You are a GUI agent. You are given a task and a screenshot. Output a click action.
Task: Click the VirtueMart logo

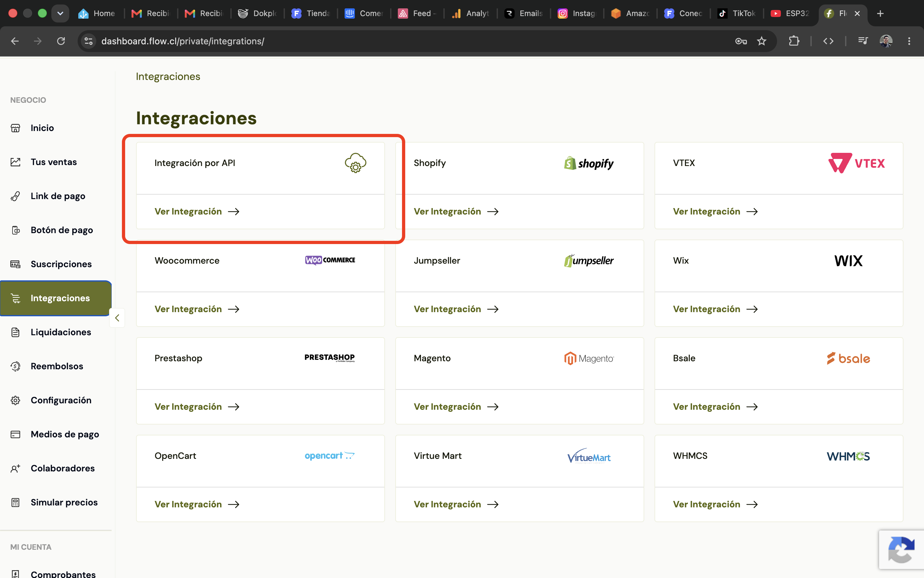pos(589,456)
